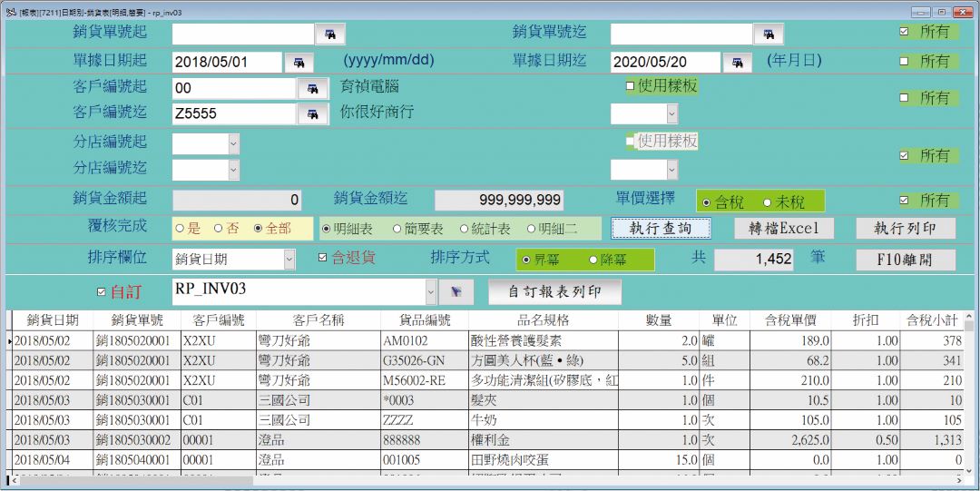Select 含稅 price option
The height and width of the screenshot is (491, 980).
pos(706,202)
